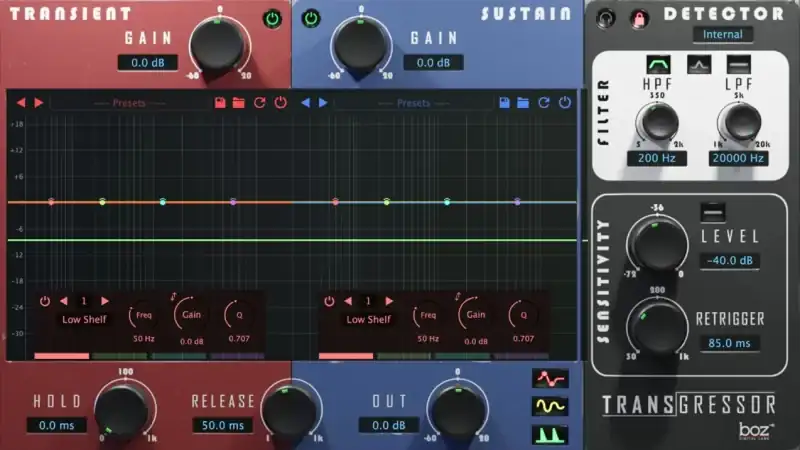
Task: Select the purple Transient band tab
Action: (237, 356)
